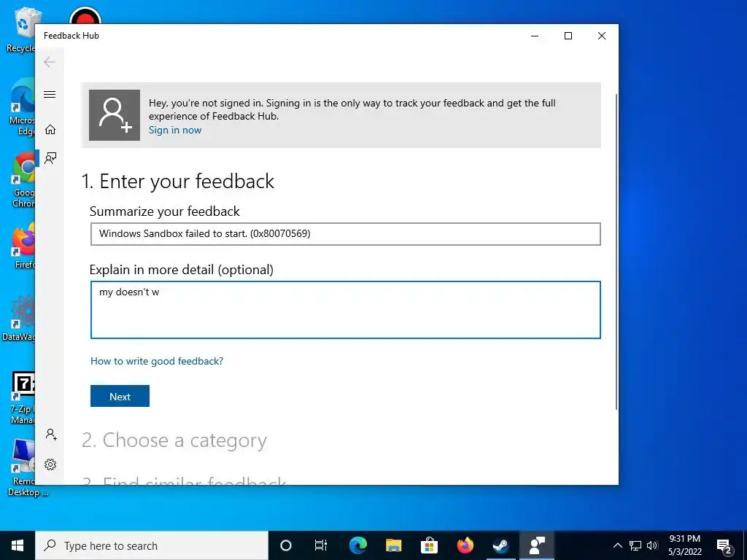Minimize the Feedback Hub window
Screen dimensions: 747x560
coord(535,36)
